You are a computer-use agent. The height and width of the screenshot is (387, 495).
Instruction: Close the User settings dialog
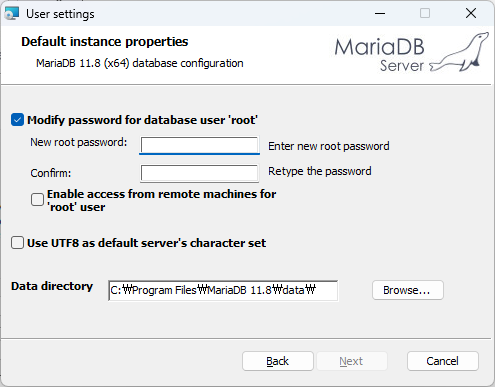(x=471, y=14)
